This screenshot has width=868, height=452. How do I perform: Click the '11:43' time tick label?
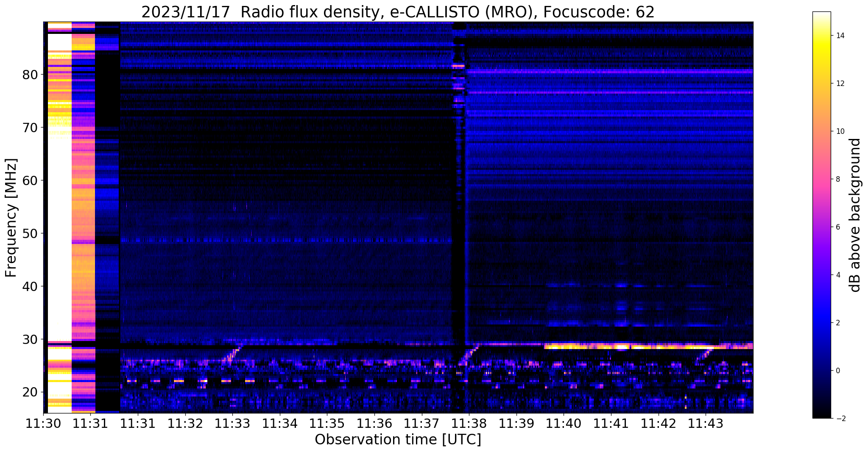[x=706, y=424]
